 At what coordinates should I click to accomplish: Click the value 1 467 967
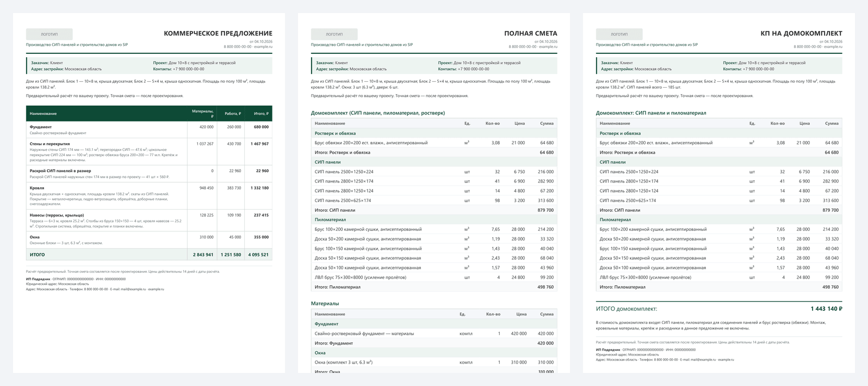click(259, 144)
